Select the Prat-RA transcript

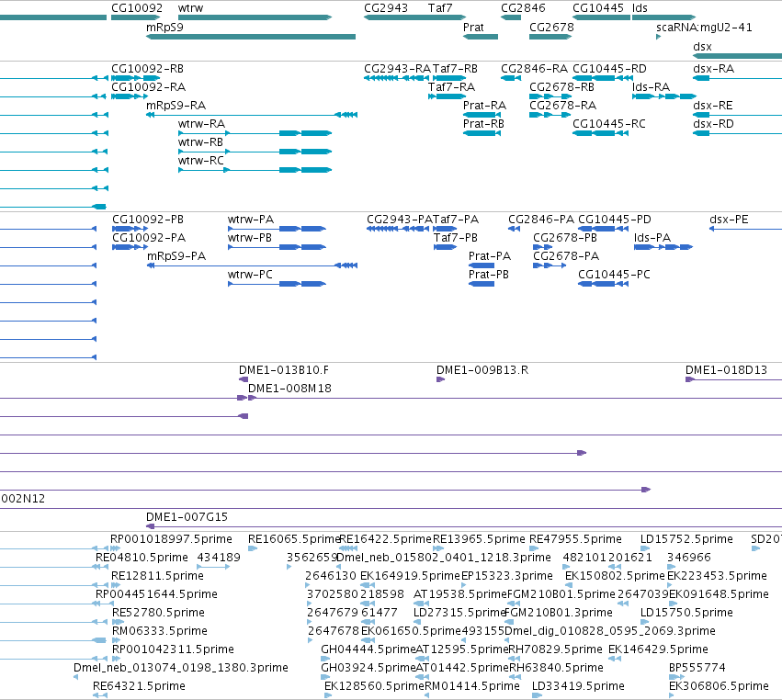pyautogui.click(x=482, y=115)
